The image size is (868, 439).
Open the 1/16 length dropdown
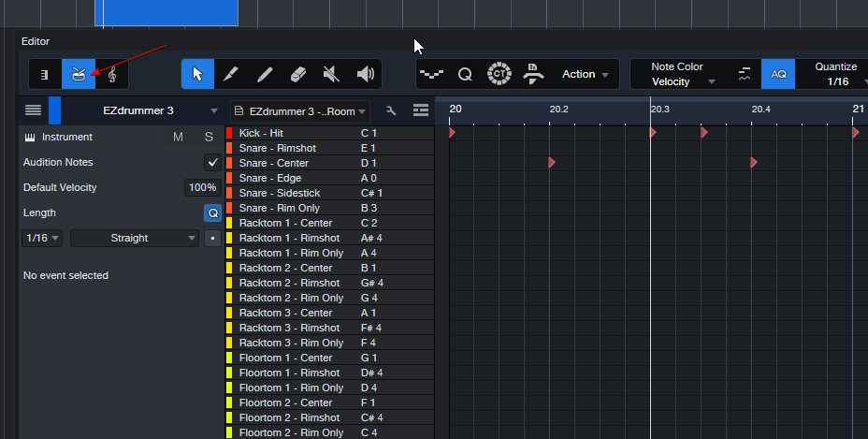pyautogui.click(x=42, y=239)
